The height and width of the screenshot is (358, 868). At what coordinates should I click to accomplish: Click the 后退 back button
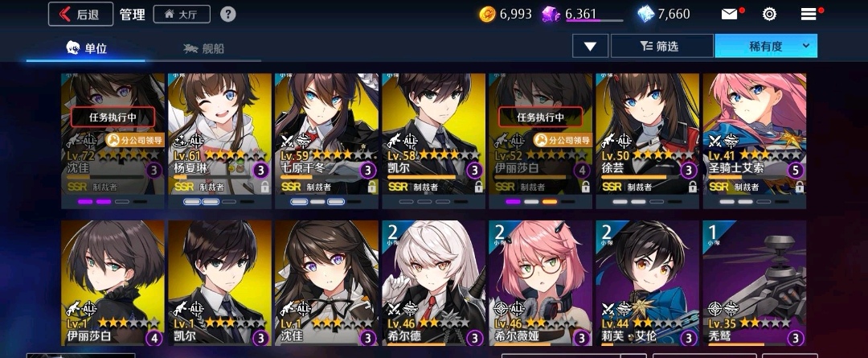81,14
